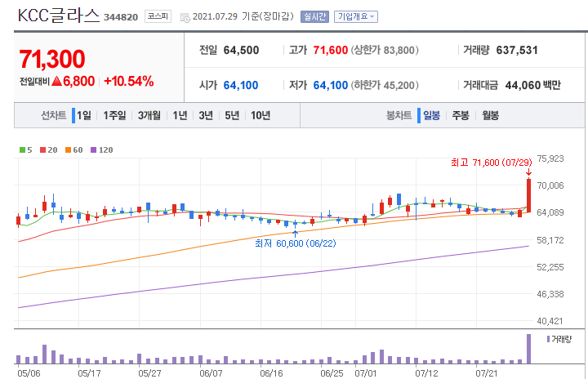Click the blue arrow at 최저 60,600
This screenshot has width=588, height=379.
click(295, 234)
